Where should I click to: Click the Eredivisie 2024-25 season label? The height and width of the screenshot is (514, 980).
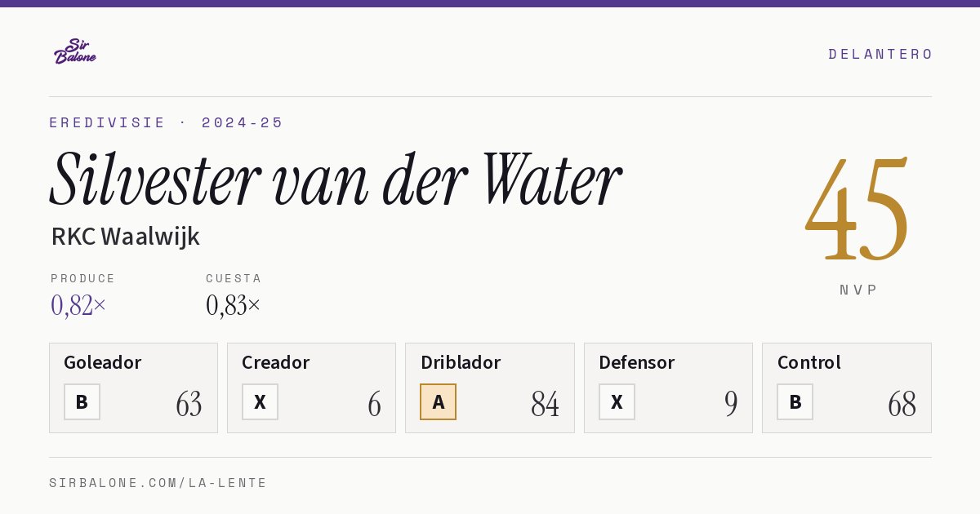(167, 122)
